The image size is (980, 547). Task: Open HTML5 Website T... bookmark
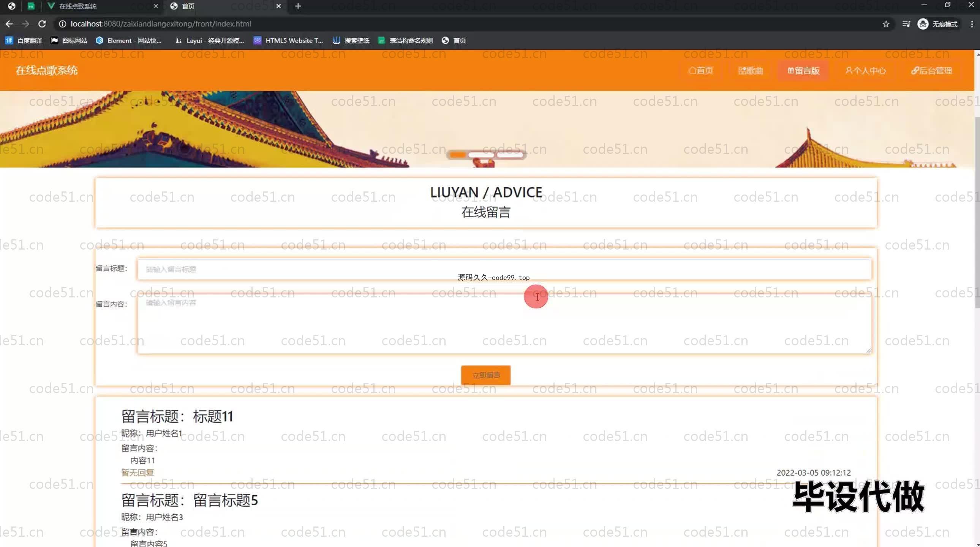[288, 40]
